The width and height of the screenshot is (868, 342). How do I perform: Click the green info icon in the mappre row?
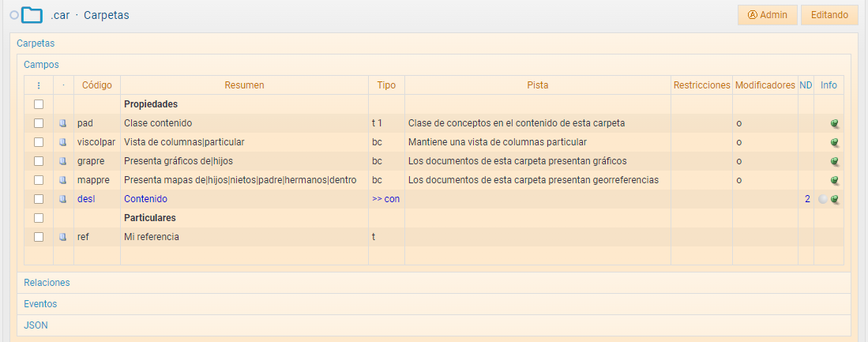tap(835, 180)
